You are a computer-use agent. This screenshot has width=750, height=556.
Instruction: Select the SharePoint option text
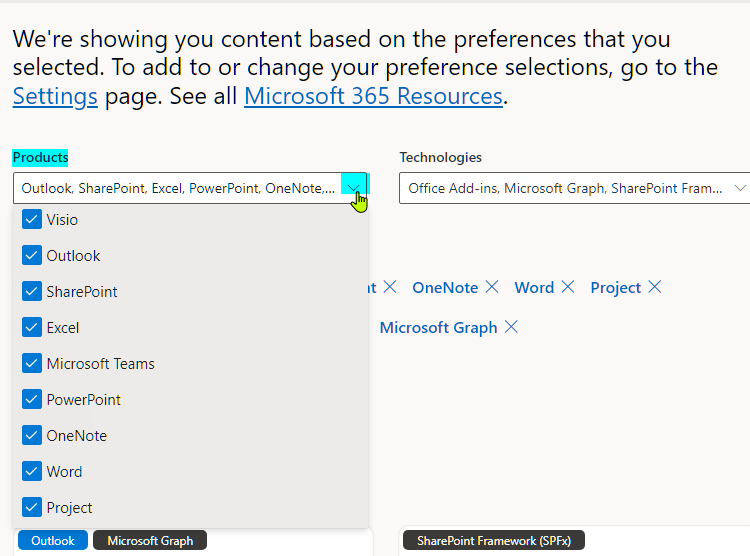click(82, 292)
